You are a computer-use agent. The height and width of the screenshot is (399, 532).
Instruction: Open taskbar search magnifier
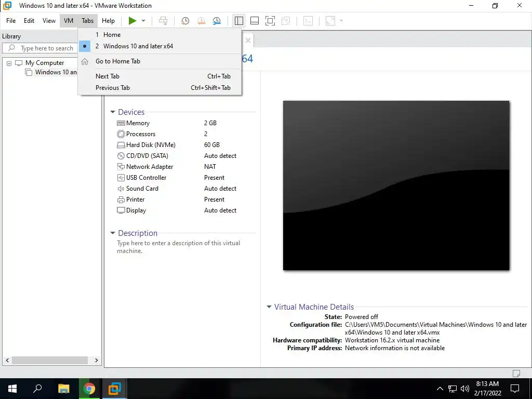tap(37, 389)
